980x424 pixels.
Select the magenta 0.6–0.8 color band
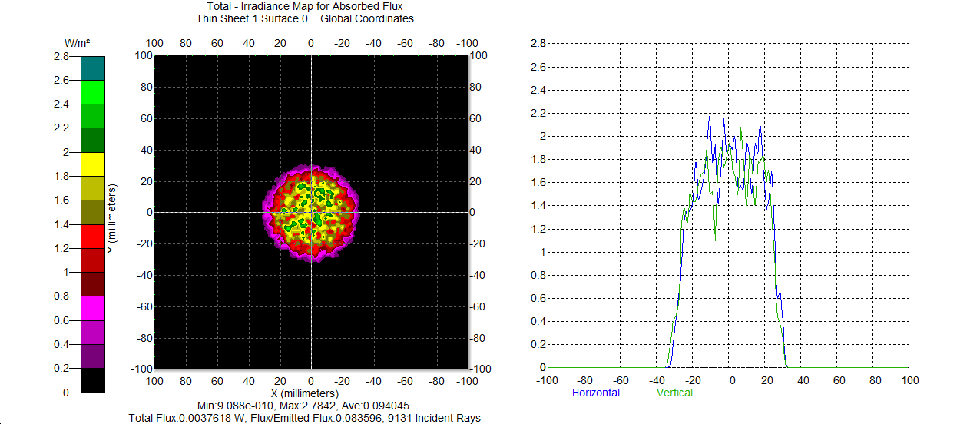92,307
